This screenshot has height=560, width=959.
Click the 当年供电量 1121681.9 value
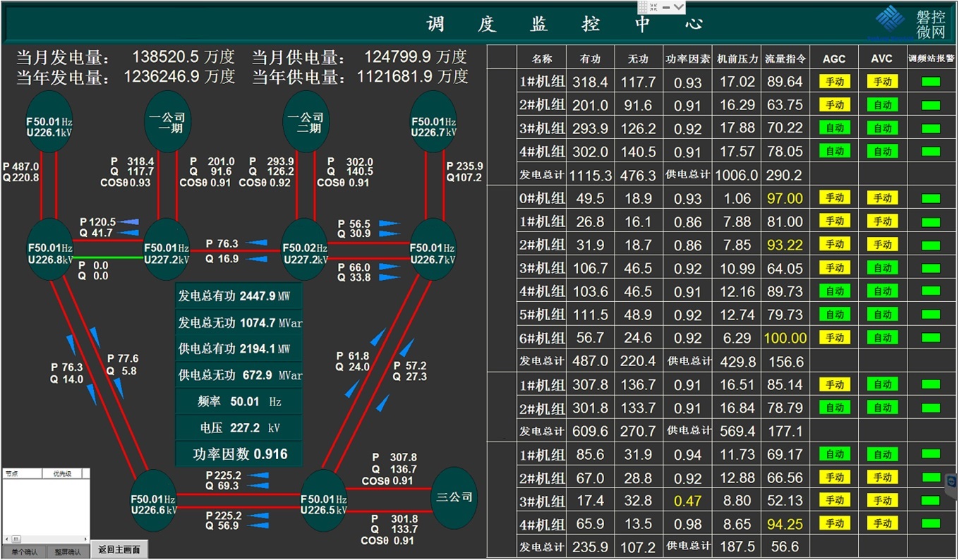[x=394, y=77]
